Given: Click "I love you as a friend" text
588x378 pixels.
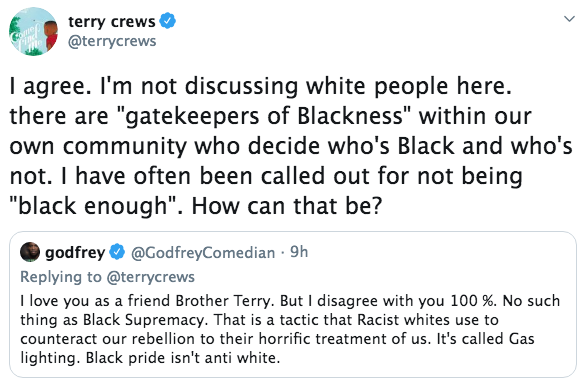Looking at the screenshot, I should tap(96, 301).
